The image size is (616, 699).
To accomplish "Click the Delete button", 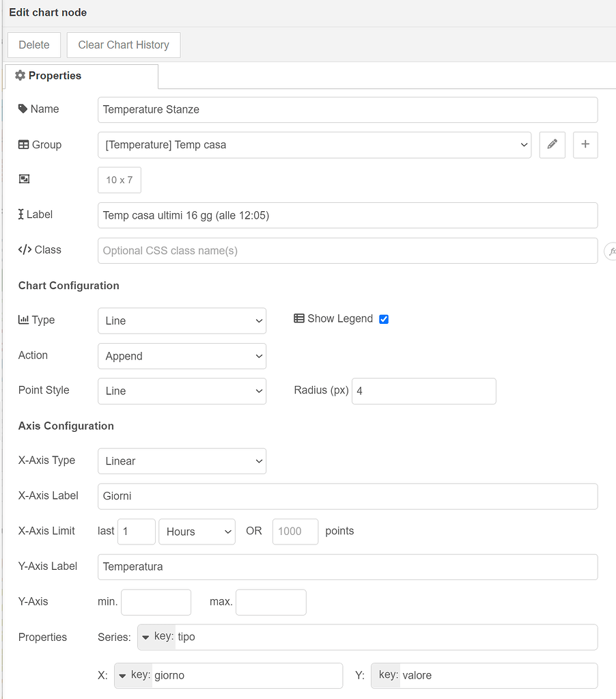I will pos(33,44).
